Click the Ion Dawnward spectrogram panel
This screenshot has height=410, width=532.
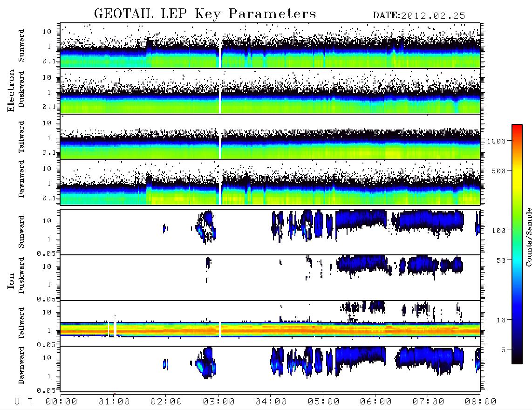click(x=270, y=369)
